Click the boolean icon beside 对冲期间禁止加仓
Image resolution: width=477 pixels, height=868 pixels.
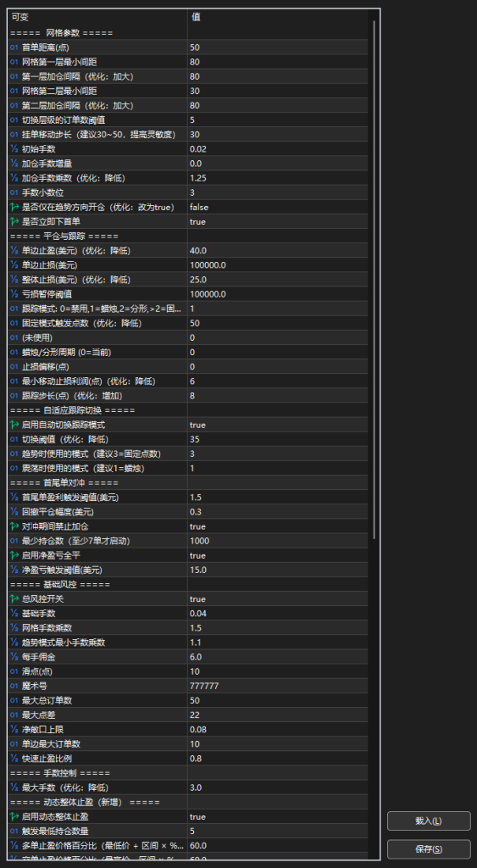click(14, 526)
